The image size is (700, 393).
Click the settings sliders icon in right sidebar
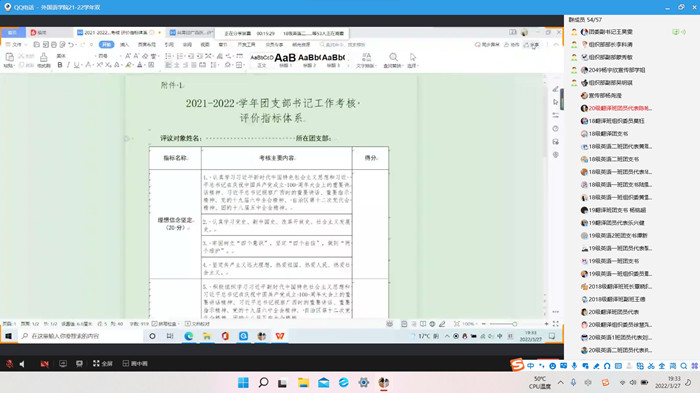555,115
